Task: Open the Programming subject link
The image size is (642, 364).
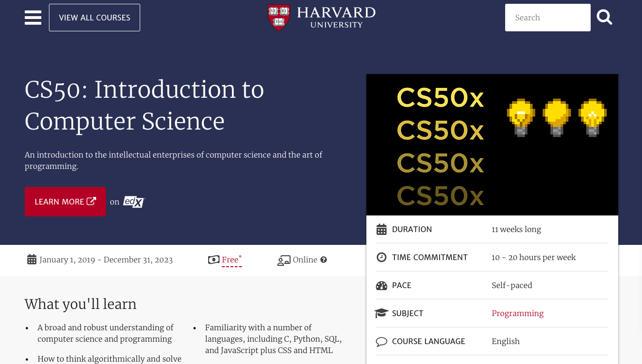Action: point(517,313)
